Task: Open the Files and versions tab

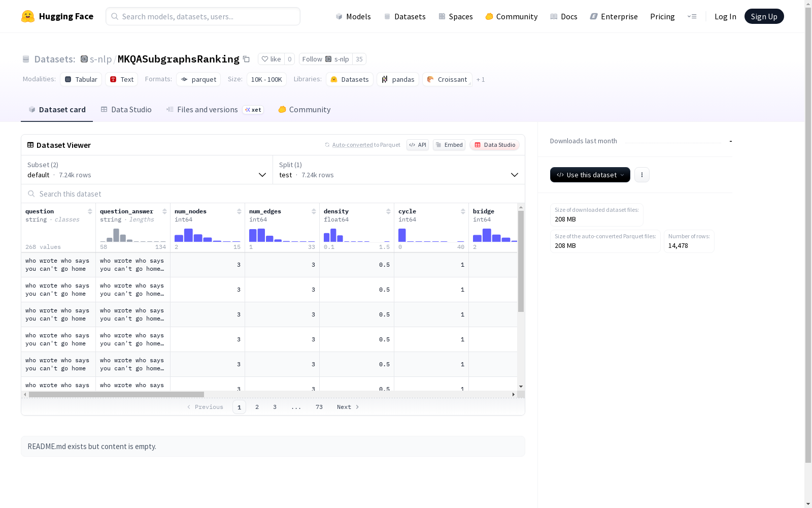Action: 215,110
